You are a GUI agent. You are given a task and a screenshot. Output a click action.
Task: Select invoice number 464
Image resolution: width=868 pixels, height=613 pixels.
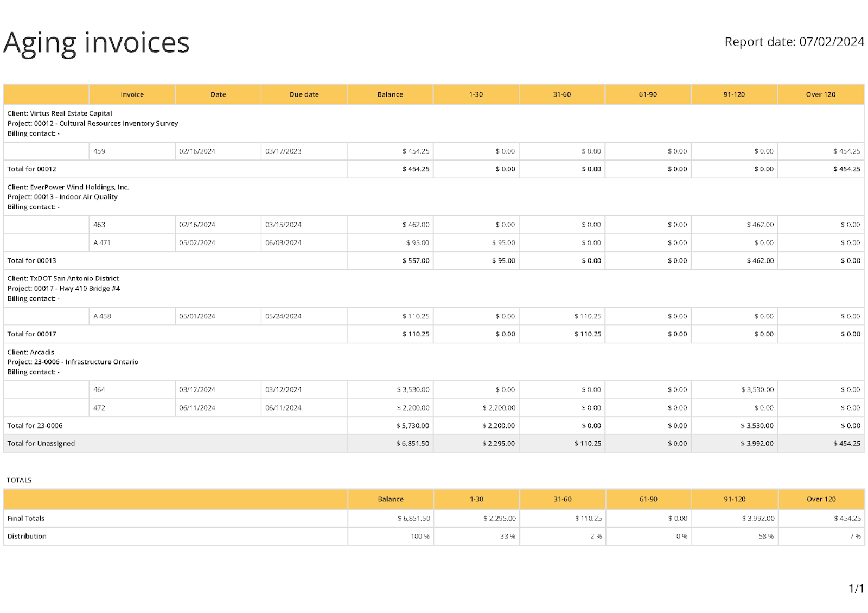(x=99, y=389)
